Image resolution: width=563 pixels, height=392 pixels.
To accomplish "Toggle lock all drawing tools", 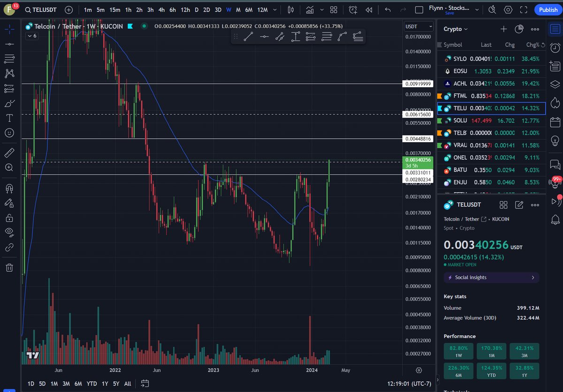I will point(9,218).
